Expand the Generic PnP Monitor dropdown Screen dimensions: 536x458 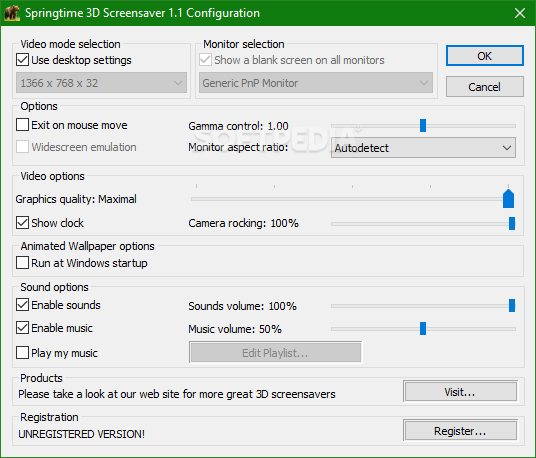pos(316,83)
